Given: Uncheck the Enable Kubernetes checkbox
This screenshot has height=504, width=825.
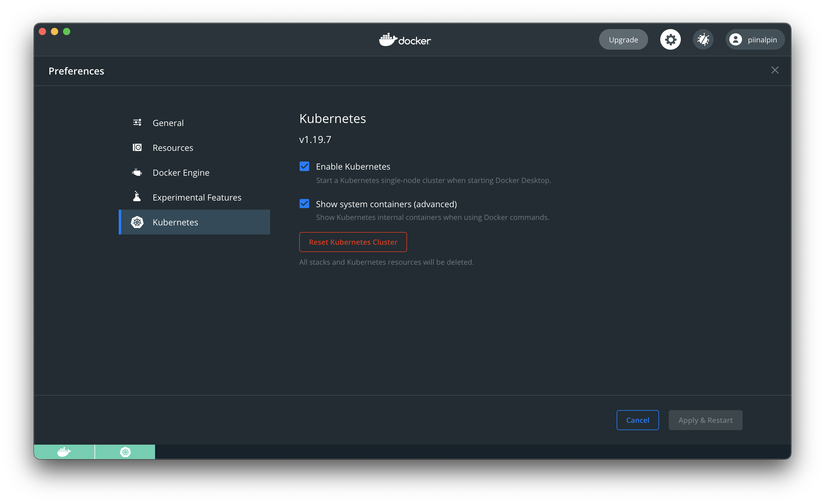Looking at the screenshot, I should [304, 166].
